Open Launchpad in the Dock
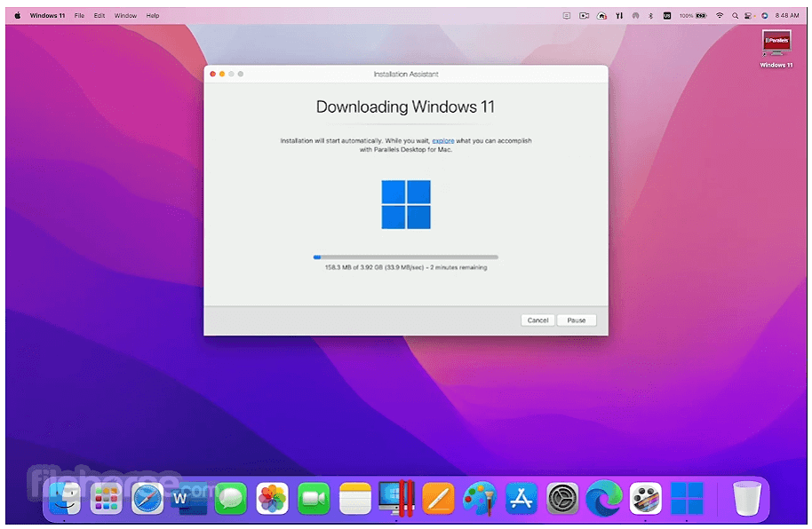 [106, 499]
